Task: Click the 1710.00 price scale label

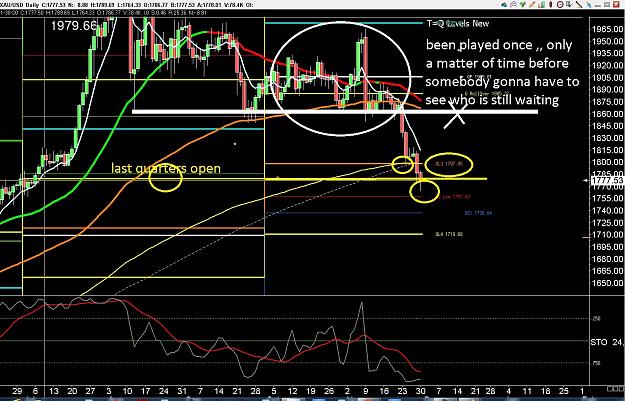Action: click(607, 234)
